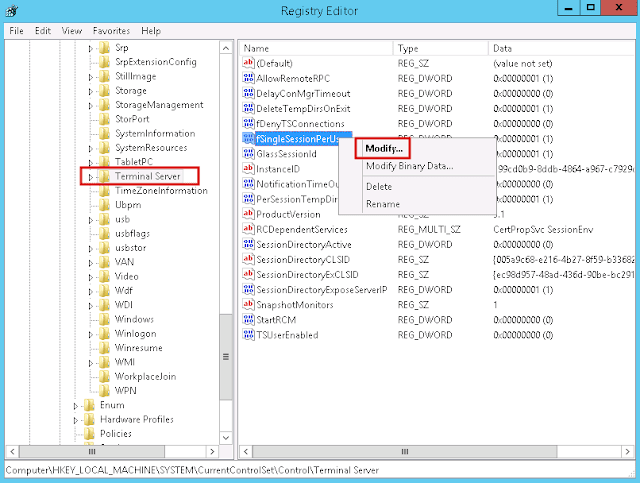The image size is (640, 483).
Task: Choose Rename in the context menu
Action: [382, 204]
